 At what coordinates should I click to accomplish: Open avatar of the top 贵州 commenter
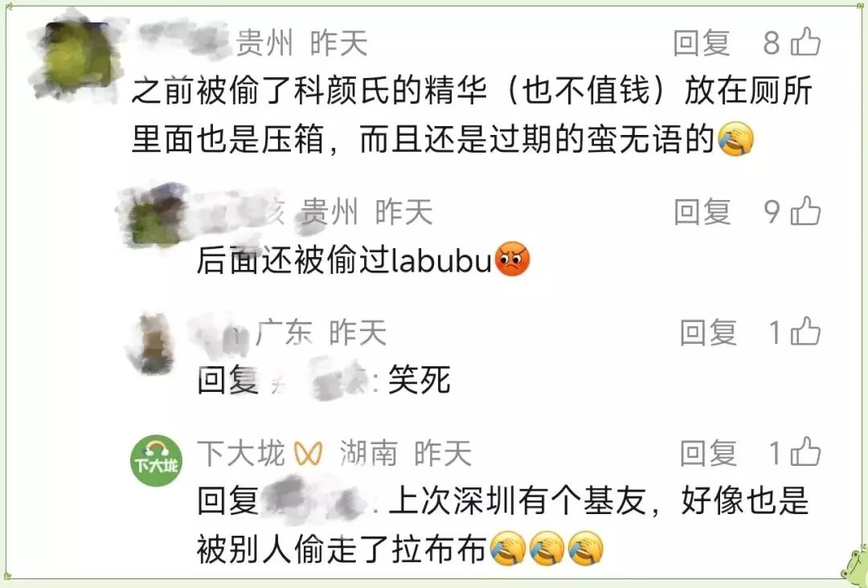(x=76, y=59)
